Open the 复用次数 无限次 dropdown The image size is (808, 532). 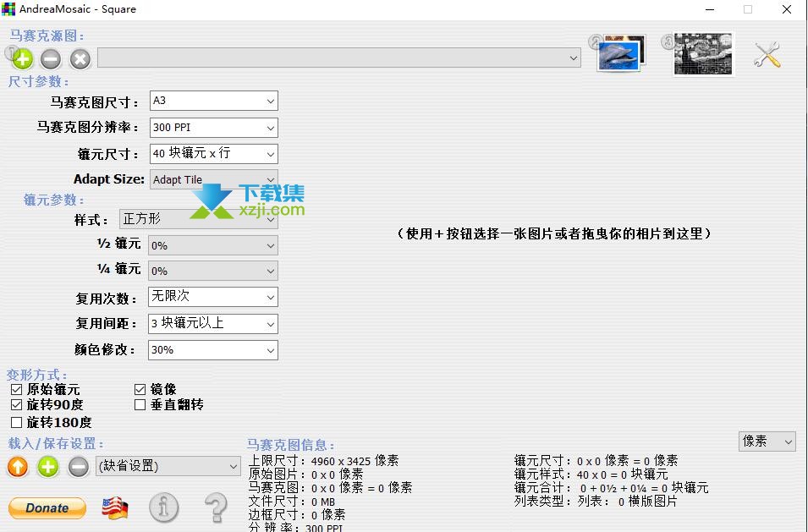point(213,297)
